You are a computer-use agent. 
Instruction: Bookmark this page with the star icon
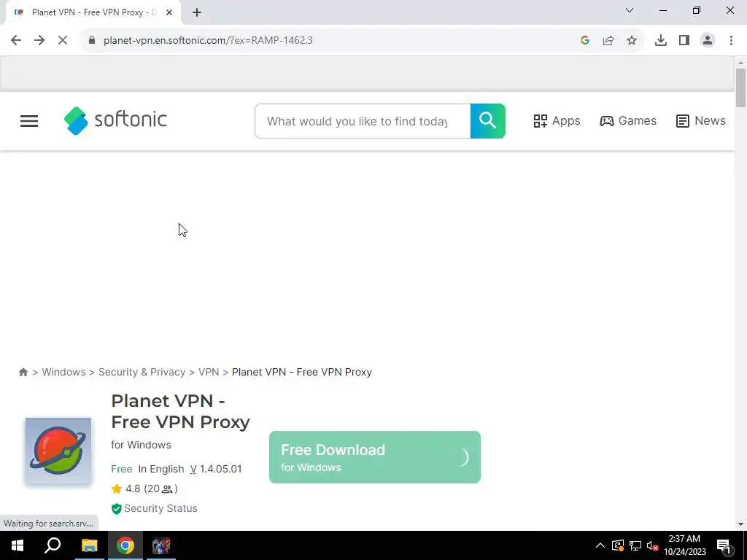[x=632, y=41]
